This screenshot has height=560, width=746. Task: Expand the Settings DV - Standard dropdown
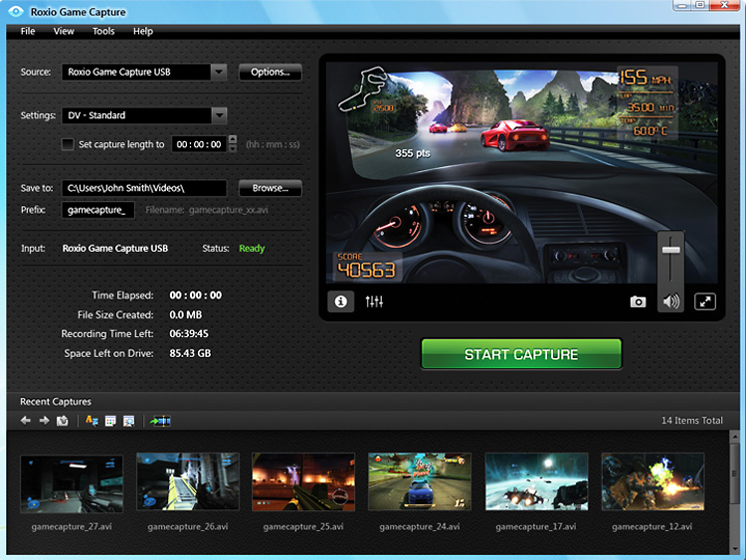[x=219, y=115]
